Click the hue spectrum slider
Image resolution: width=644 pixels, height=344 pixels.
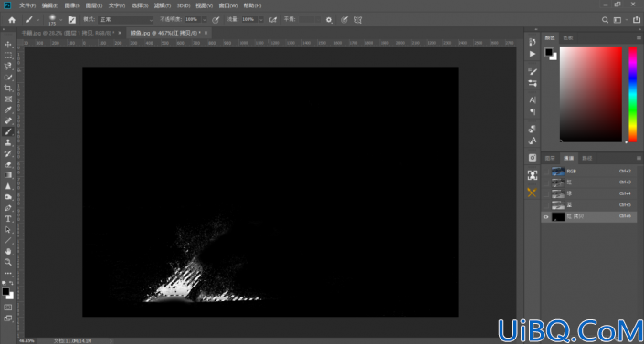tap(632, 94)
